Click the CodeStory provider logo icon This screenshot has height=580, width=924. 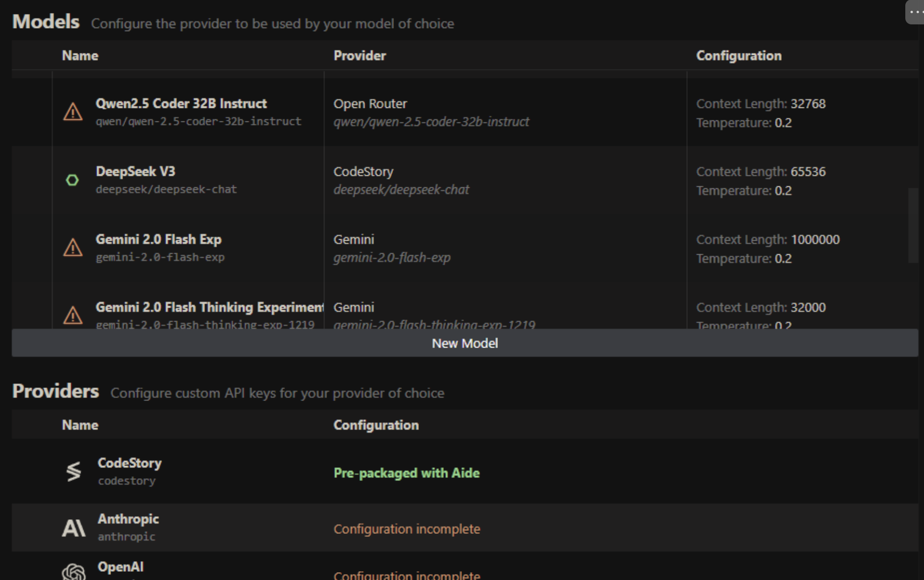pyautogui.click(x=74, y=472)
